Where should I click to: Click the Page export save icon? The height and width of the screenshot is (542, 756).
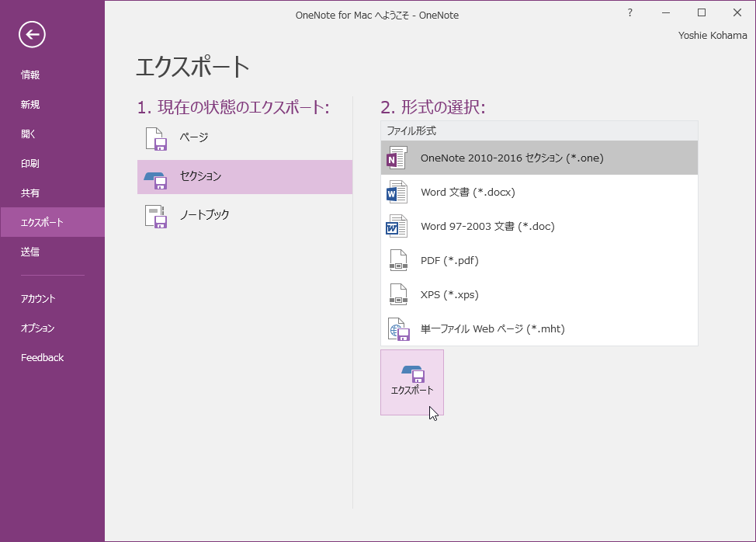pyautogui.click(x=156, y=139)
